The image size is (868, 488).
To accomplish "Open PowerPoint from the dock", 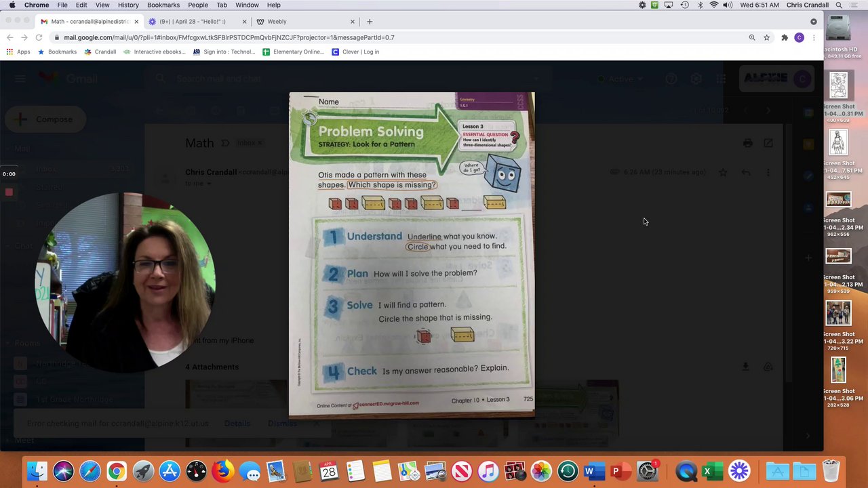I will [x=620, y=471].
